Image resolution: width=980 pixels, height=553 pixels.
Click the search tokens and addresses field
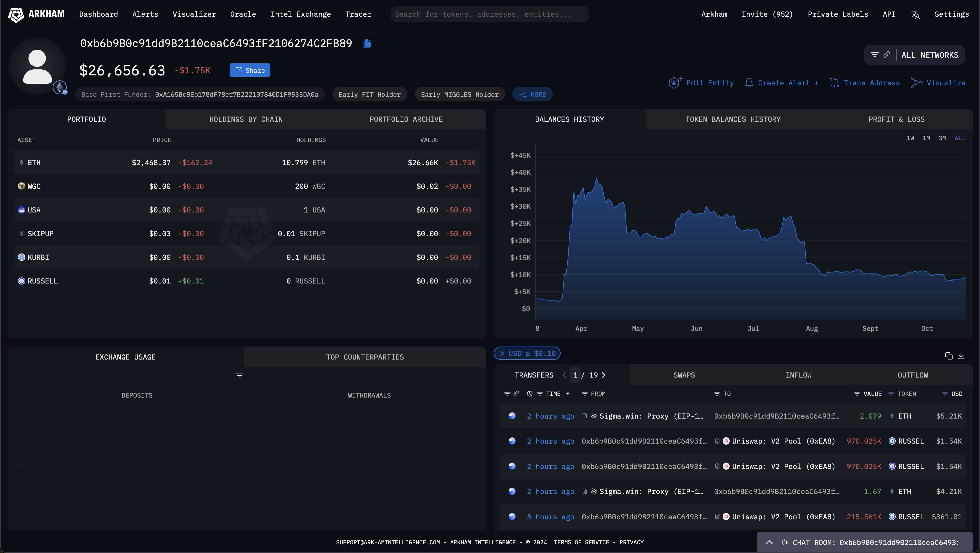tap(490, 14)
